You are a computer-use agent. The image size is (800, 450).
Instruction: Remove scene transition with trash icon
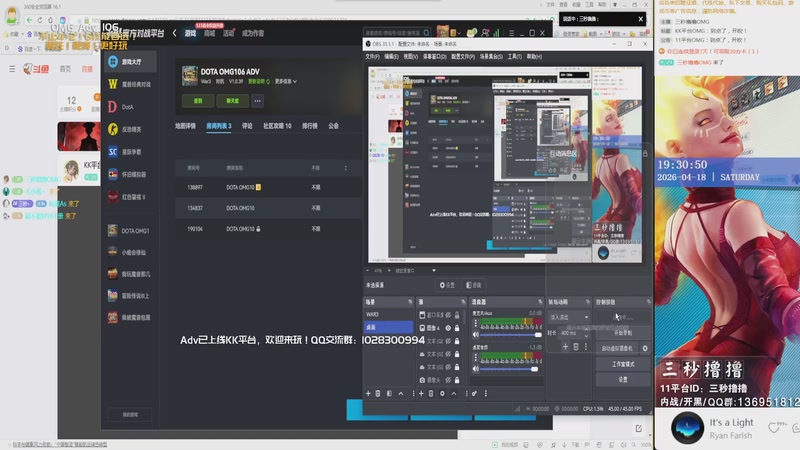click(576, 347)
